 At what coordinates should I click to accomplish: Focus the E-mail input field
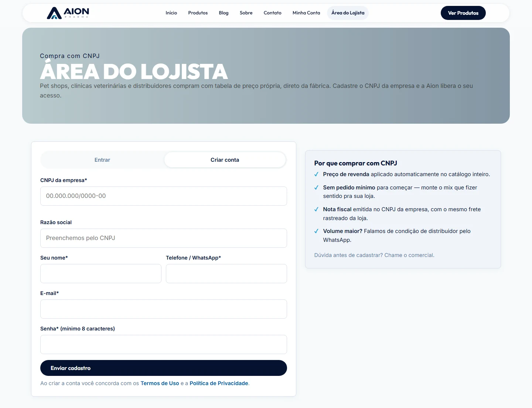164,309
